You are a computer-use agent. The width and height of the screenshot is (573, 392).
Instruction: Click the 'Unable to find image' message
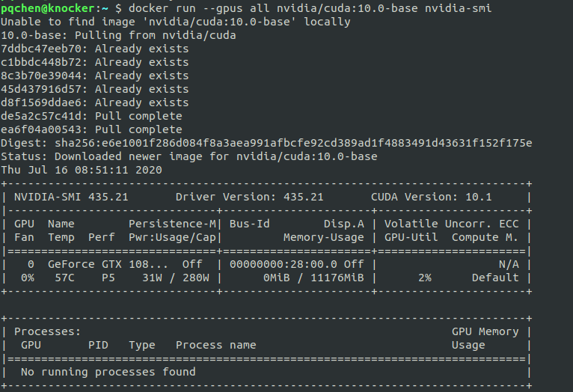tap(175, 22)
